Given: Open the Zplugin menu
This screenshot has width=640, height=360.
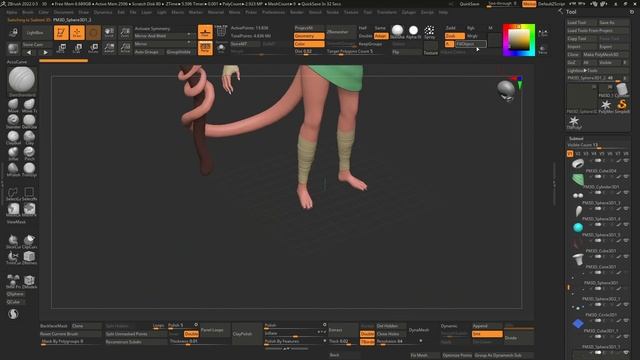Looking at the screenshot, I should (409, 12).
